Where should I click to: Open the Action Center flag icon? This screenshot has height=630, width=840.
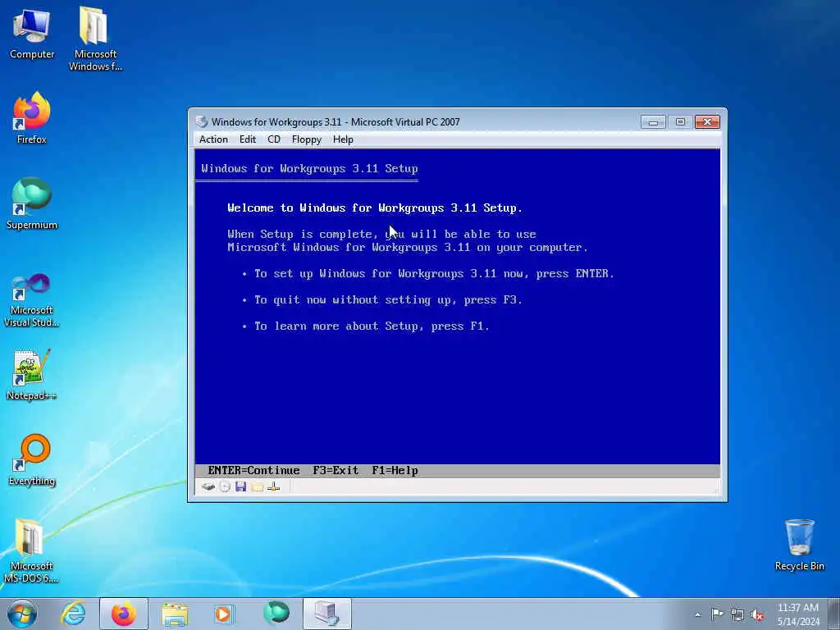tap(717, 614)
